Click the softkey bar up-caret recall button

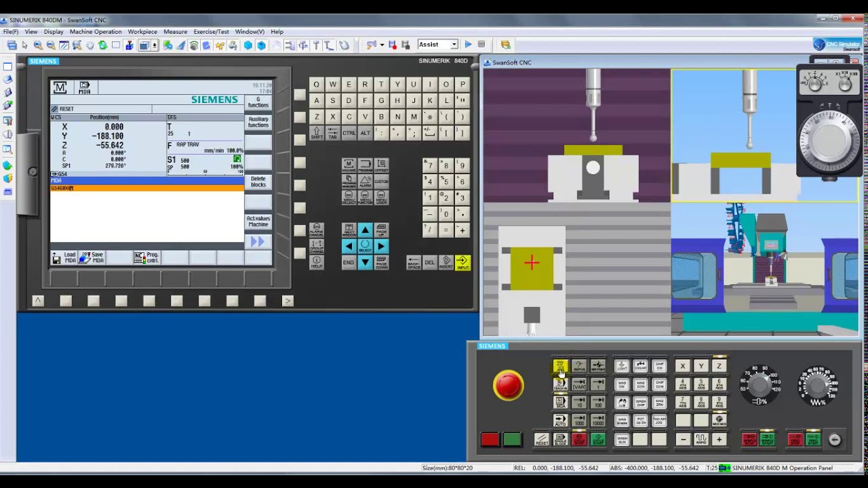[38, 301]
